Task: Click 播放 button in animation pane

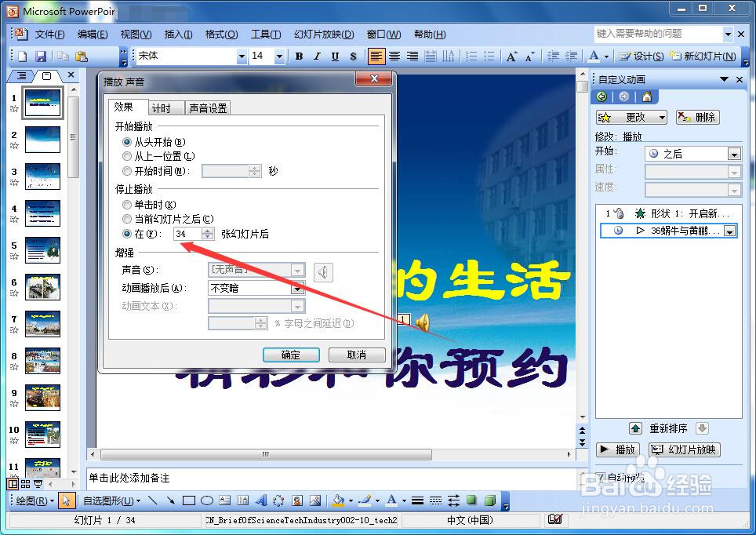Action: (619, 449)
